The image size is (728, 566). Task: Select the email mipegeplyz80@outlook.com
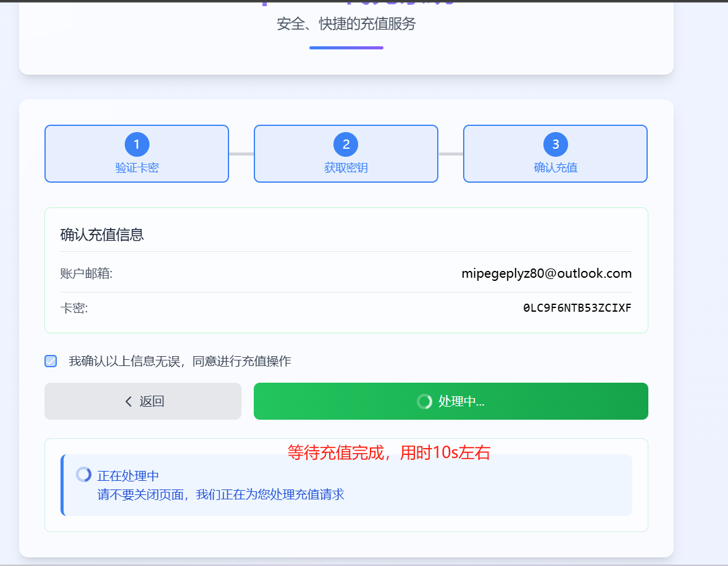point(546,273)
